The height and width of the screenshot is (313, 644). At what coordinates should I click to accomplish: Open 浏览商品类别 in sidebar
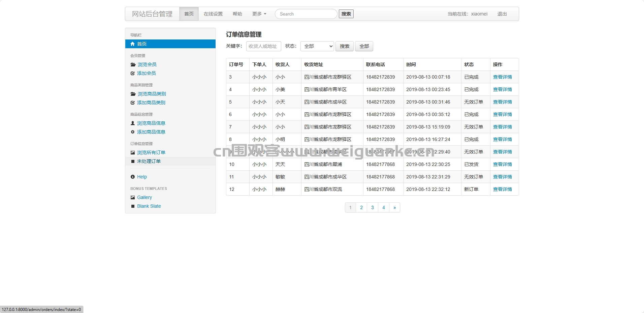pos(152,94)
